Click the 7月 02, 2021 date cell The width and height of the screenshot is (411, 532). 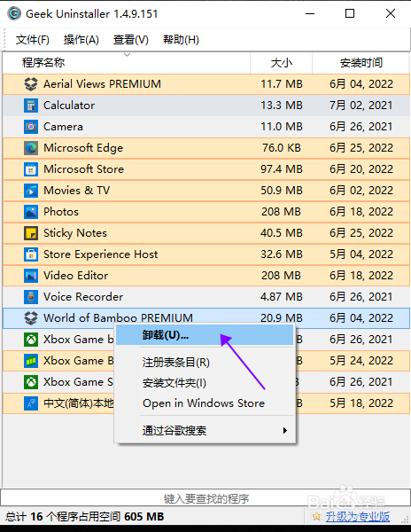361,106
